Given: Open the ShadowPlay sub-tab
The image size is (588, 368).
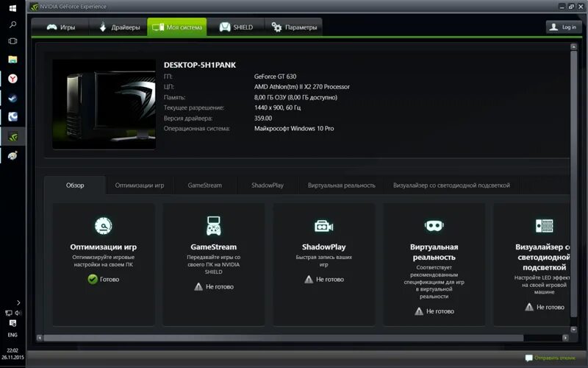Looking at the screenshot, I should 268,185.
